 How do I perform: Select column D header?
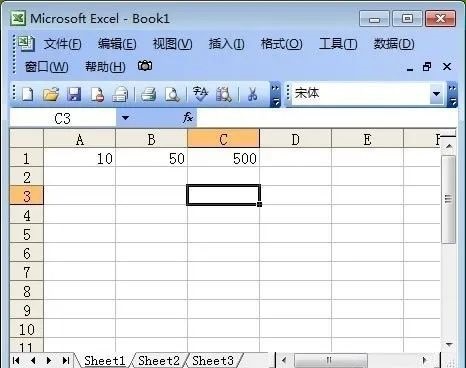pyautogui.click(x=295, y=139)
